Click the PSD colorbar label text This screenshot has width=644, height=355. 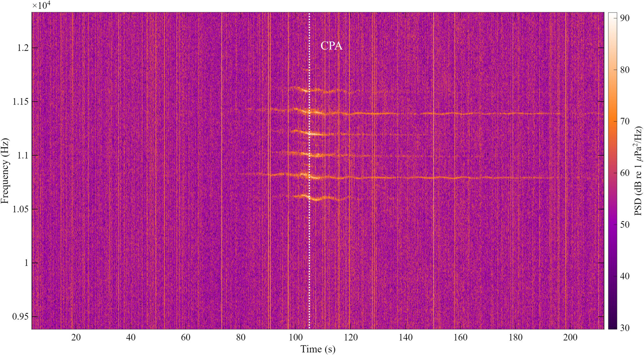pos(638,171)
